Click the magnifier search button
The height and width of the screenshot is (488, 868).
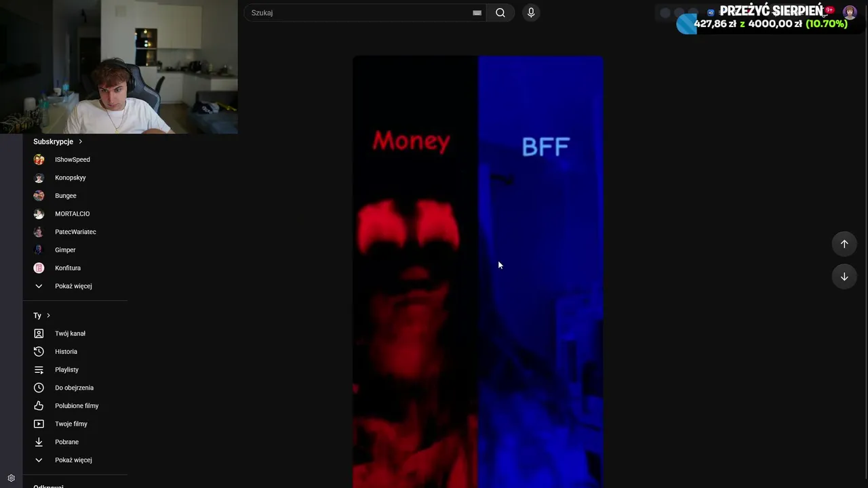pyautogui.click(x=500, y=13)
